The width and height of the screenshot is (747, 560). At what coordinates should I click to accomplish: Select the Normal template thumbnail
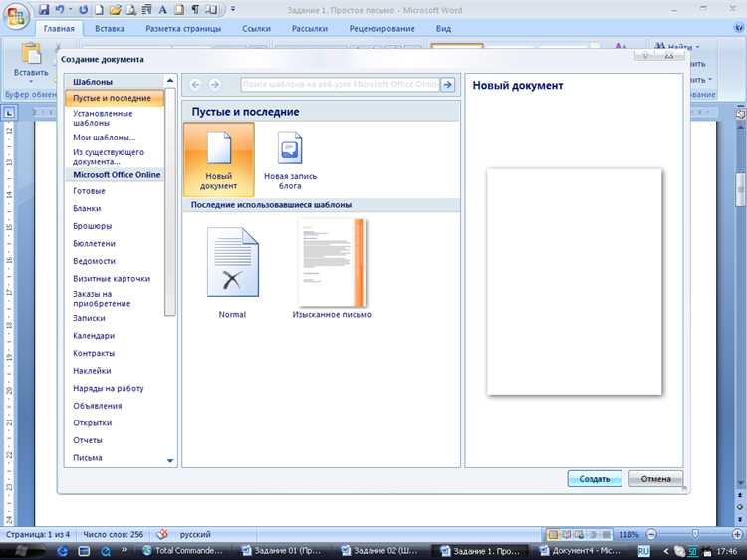(232, 272)
